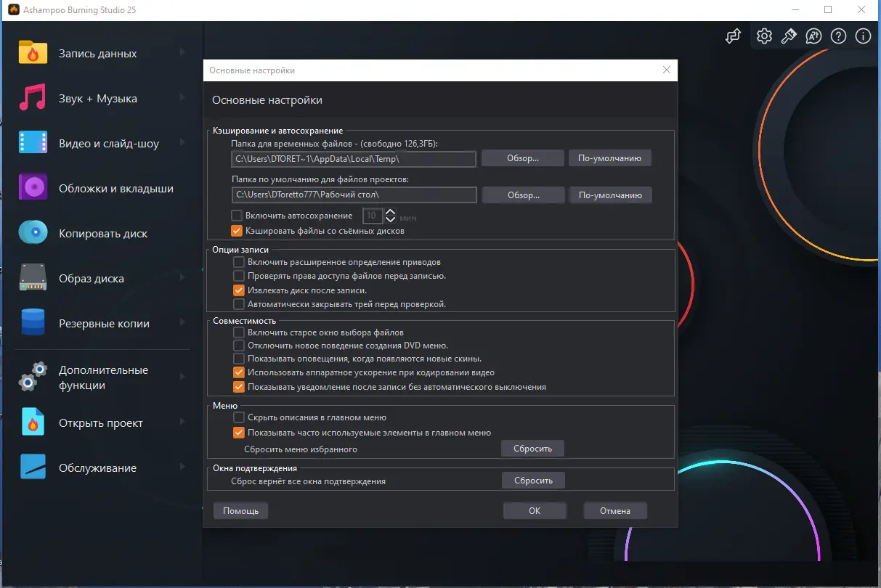Click the default projects folder path field

click(354, 195)
